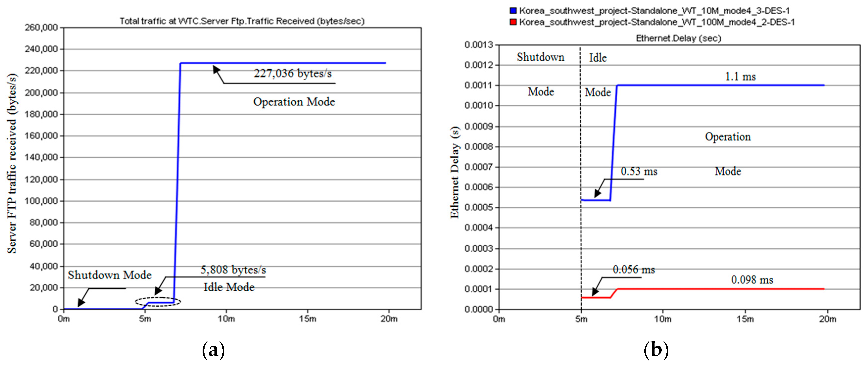The height and width of the screenshot is (366, 868).
Task: Click the 5,808 bytes/s annotation text
Action: point(233,270)
